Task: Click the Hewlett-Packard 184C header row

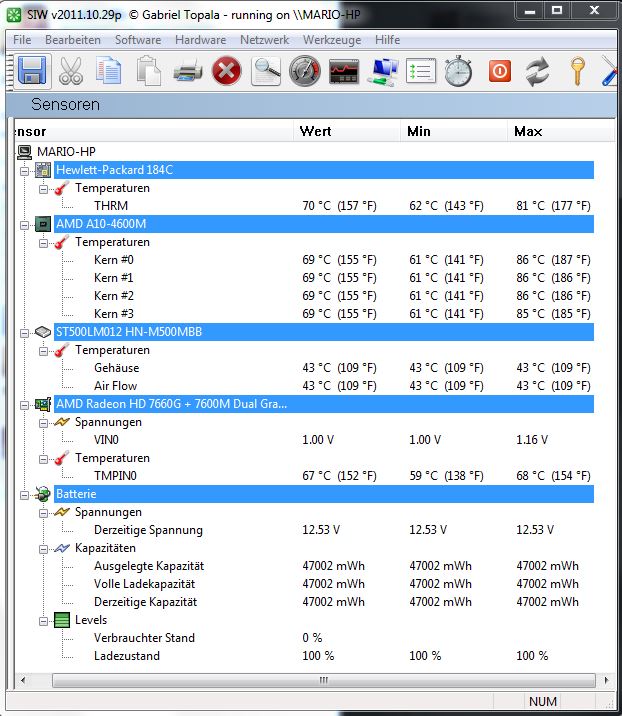Action: point(324,170)
